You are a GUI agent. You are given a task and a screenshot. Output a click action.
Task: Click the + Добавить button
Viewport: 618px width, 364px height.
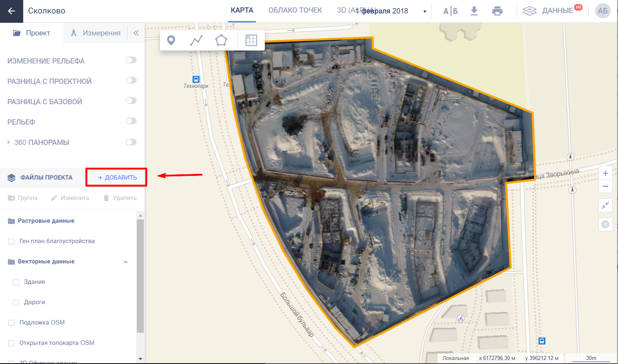coord(117,178)
